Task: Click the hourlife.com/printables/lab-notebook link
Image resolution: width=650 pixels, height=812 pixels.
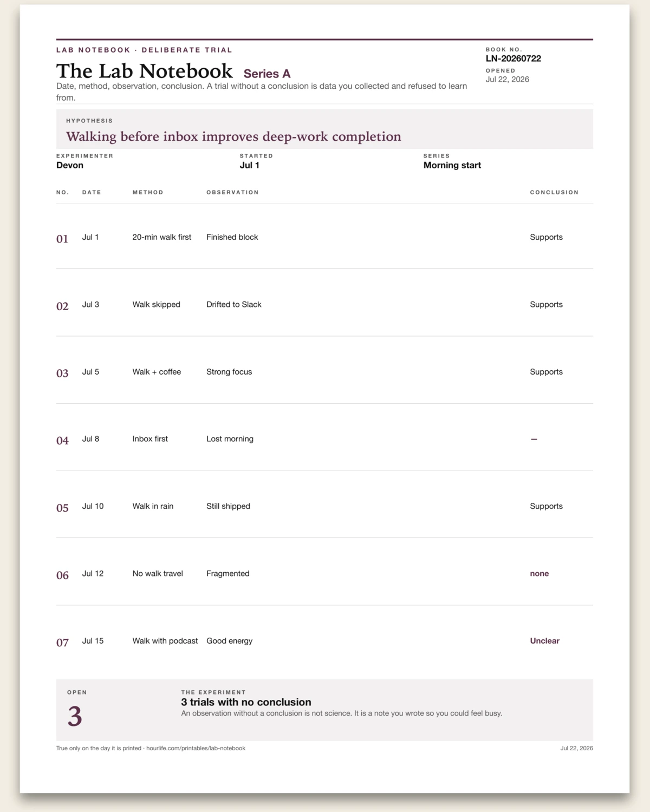Action: (196, 748)
